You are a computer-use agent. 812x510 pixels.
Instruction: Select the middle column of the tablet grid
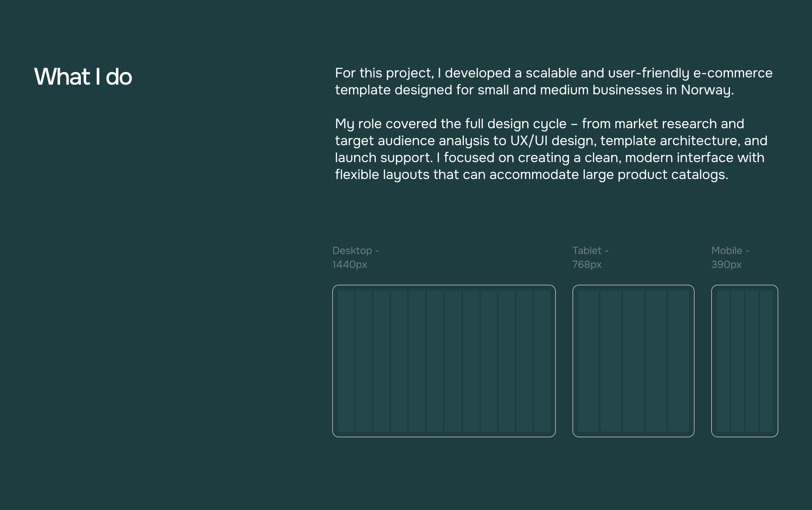(634, 361)
